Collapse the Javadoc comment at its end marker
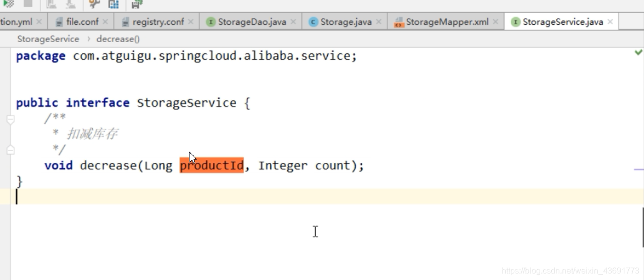The image size is (644, 280). 11,150
